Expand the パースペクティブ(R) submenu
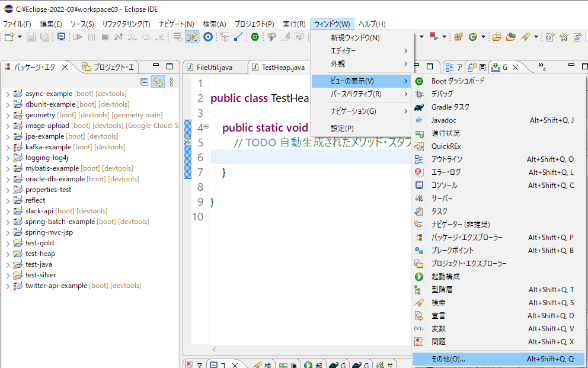Image resolution: width=588 pixels, height=368 pixels. click(362, 94)
